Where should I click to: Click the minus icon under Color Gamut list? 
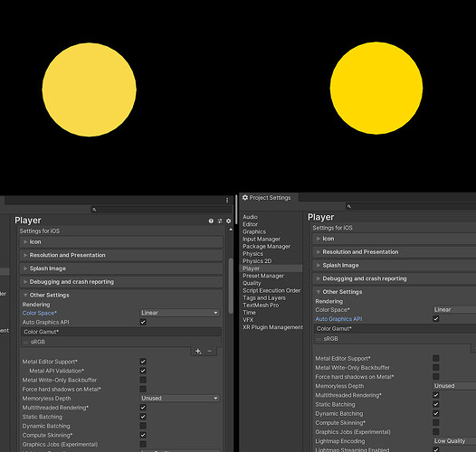tap(209, 351)
